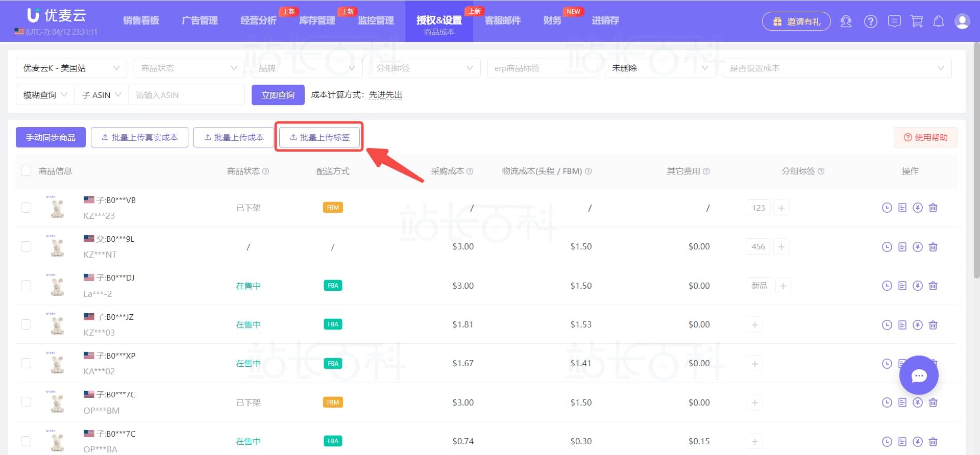
Task: Delete B0***DJ row with trash icon
Action: 933,286
